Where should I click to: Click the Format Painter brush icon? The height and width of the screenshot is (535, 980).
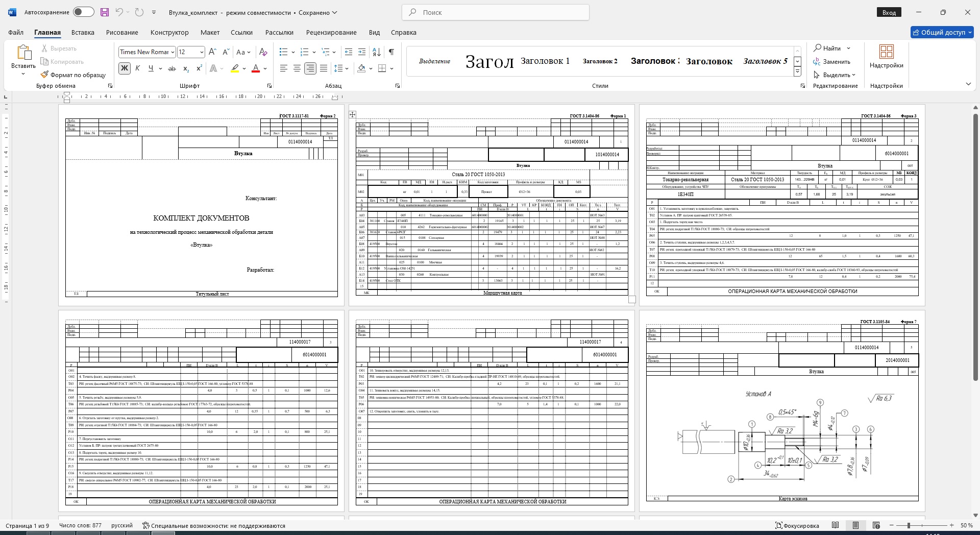[x=45, y=75]
